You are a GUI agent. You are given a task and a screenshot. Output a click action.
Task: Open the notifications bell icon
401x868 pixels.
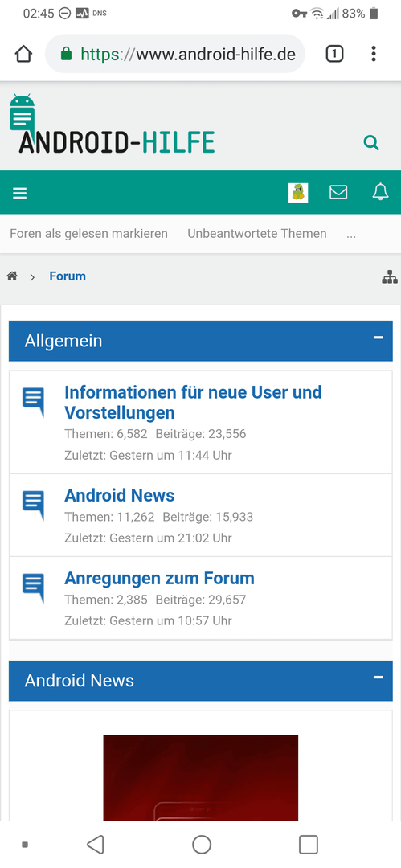coord(380,192)
